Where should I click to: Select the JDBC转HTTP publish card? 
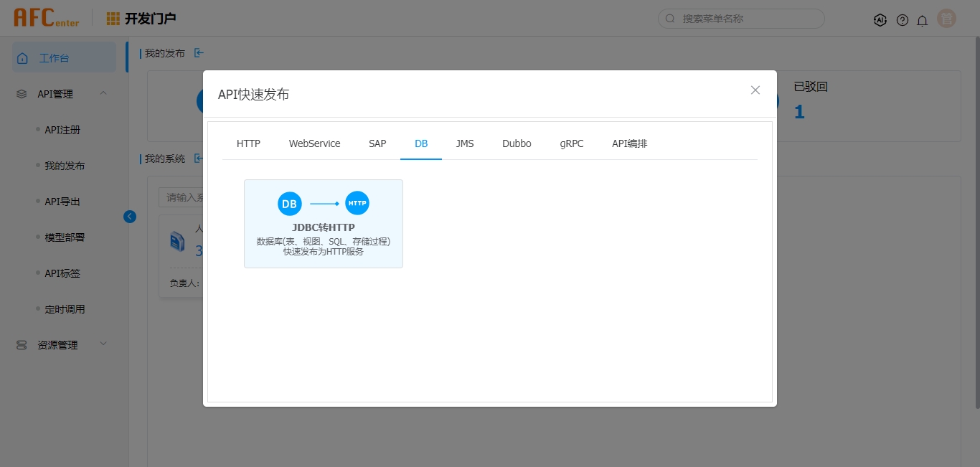click(324, 224)
